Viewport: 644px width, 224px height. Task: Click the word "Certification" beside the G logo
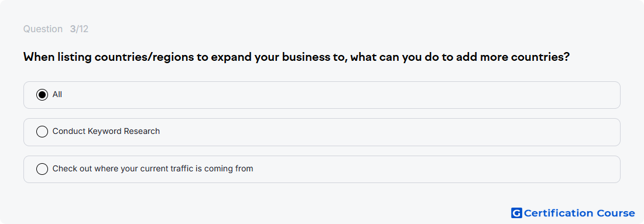558,213
